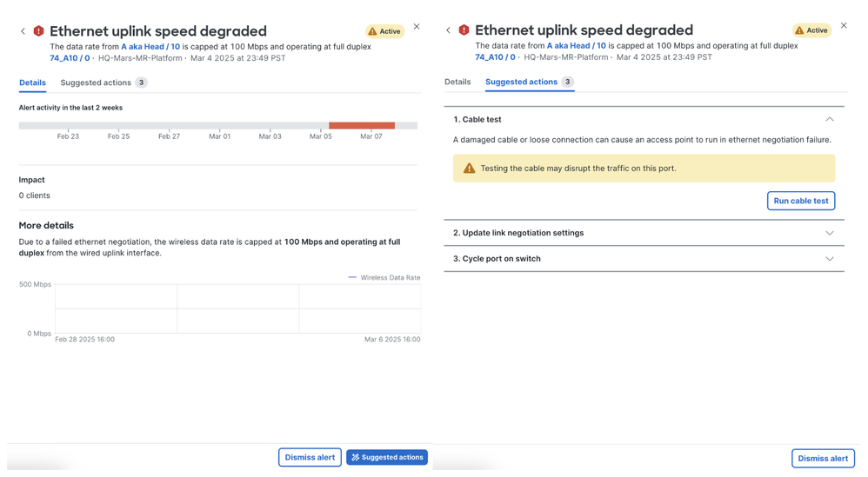This screenshot has width=868, height=477.
Task: Click red alert shield icon in left panel
Action: [x=38, y=31]
